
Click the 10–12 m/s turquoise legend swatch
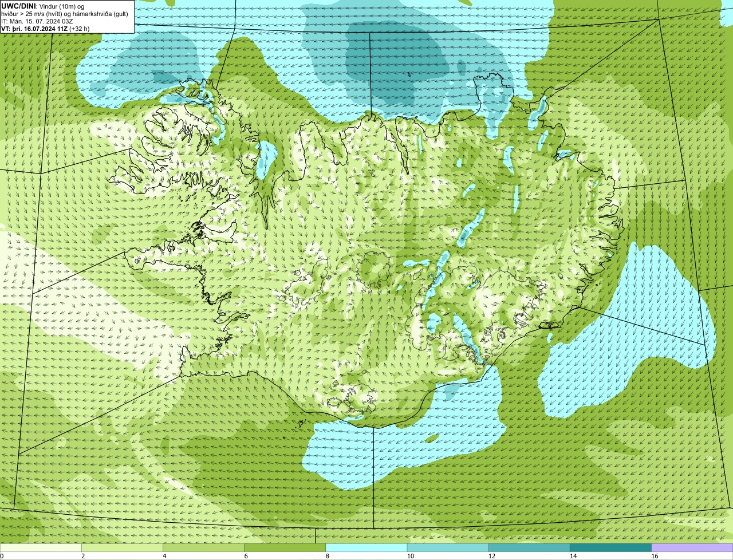[x=448, y=547]
